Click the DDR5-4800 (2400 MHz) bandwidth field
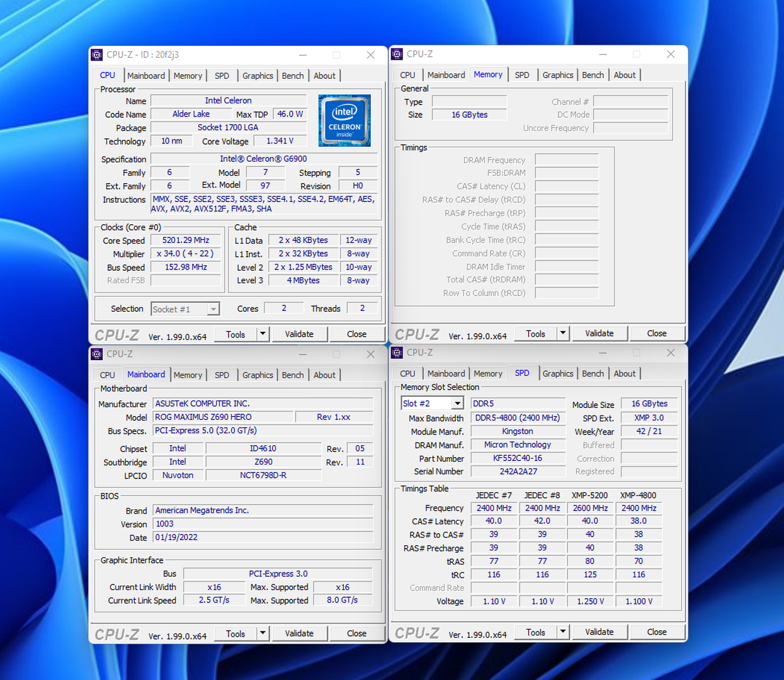The image size is (784, 680). pyautogui.click(x=518, y=417)
